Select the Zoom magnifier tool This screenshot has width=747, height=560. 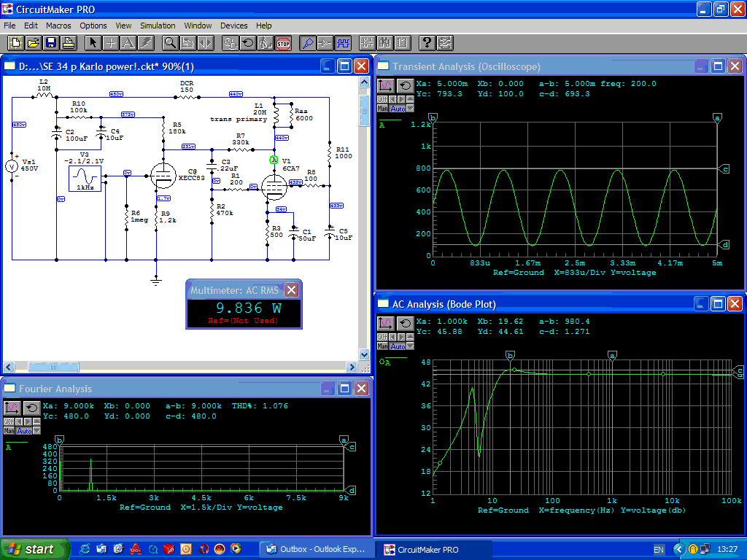click(170, 43)
